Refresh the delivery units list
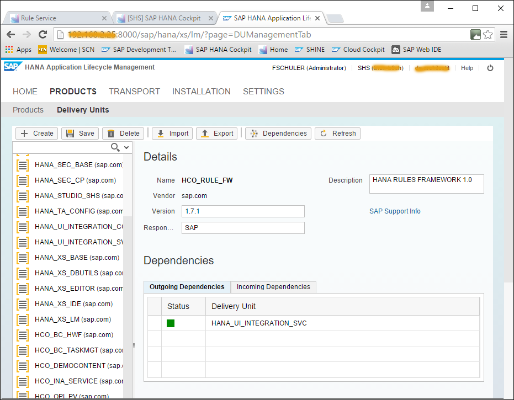The image size is (514, 400). [x=338, y=133]
